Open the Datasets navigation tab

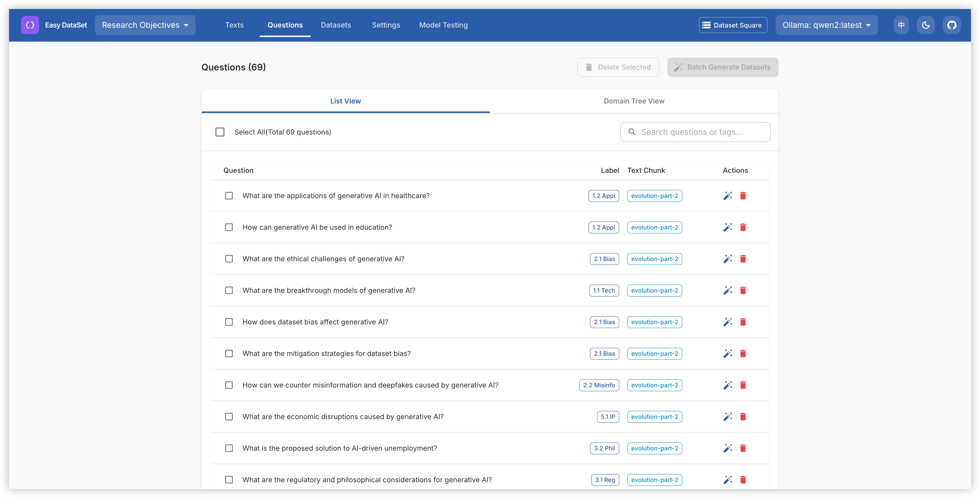pos(335,25)
